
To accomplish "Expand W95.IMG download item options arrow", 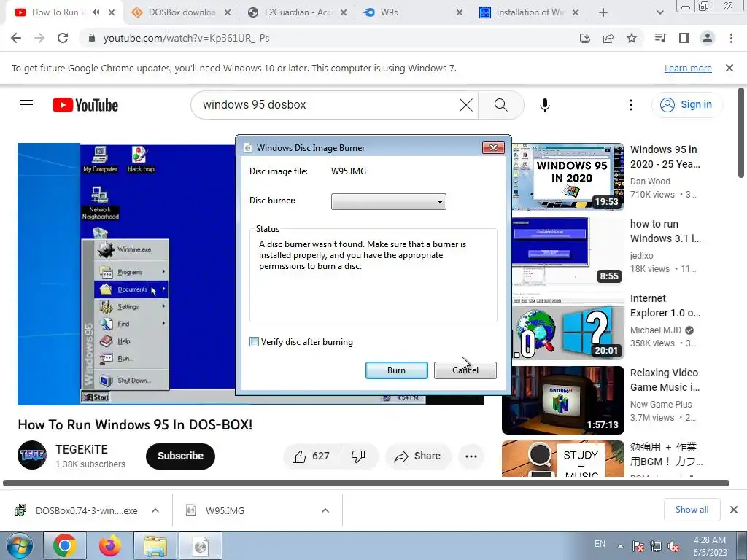I will [325, 510].
